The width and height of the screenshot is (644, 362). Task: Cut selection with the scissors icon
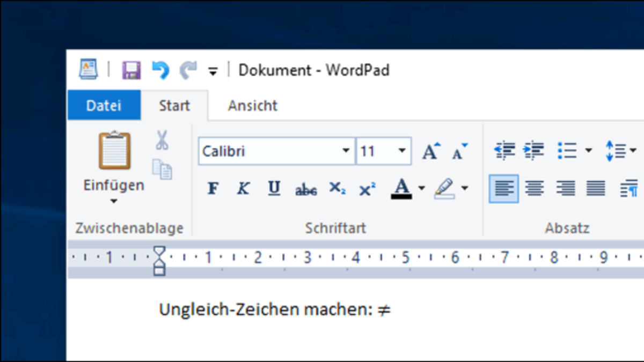(162, 141)
